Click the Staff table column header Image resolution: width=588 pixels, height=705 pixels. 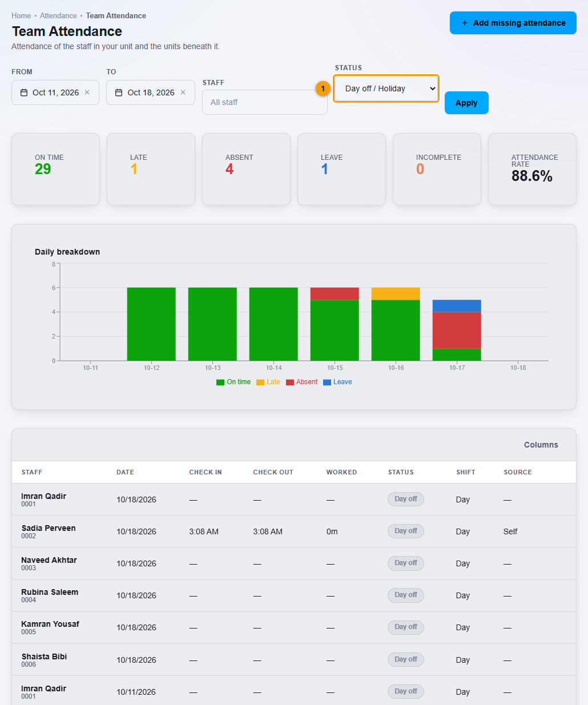point(32,472)
